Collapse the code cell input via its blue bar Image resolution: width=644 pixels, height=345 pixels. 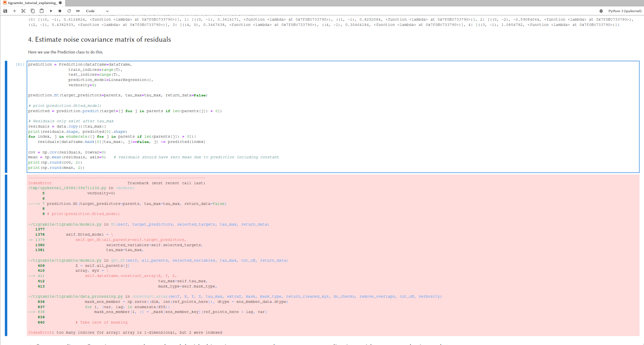pos(6,117)
